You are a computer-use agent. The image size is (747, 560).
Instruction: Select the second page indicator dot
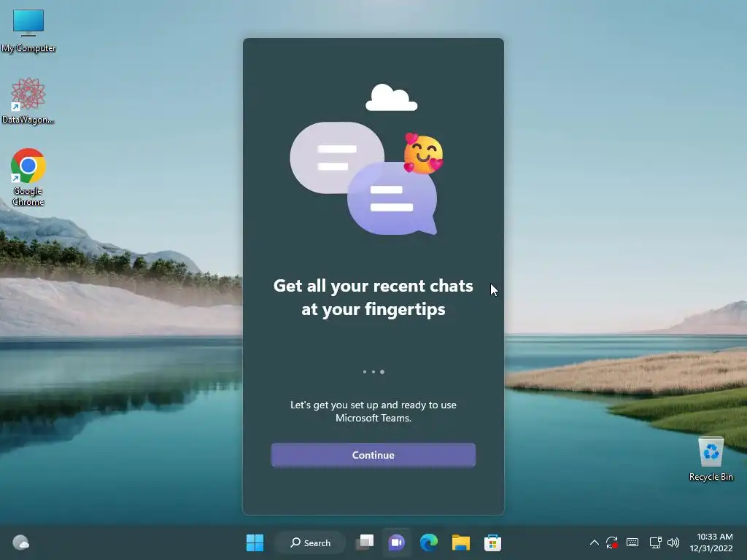pos(373,372)
